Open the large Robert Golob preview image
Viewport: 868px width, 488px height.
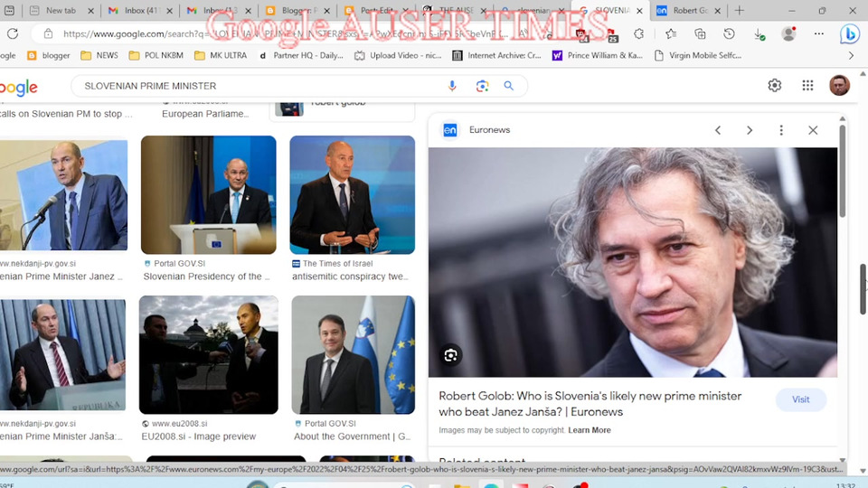point(633,262)
